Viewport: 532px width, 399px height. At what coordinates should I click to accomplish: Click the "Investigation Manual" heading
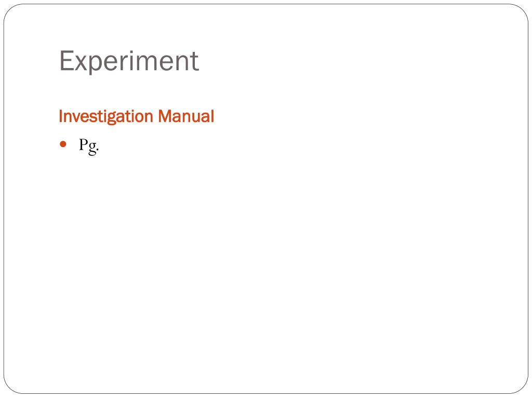(x=137, y=117)
